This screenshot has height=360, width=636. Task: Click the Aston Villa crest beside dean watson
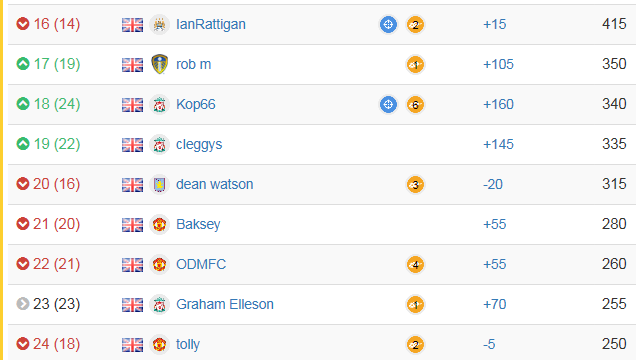pyautogui.click(x=159, y=185)
